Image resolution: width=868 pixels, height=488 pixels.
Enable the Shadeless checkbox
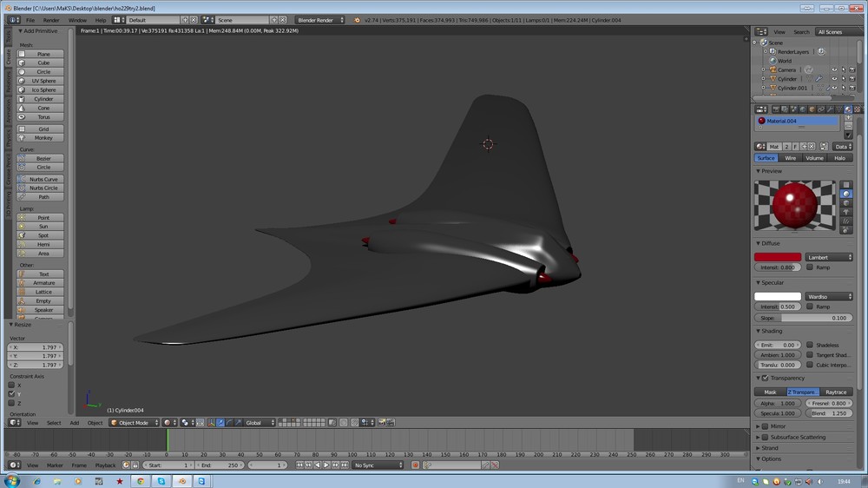point(810,345)
